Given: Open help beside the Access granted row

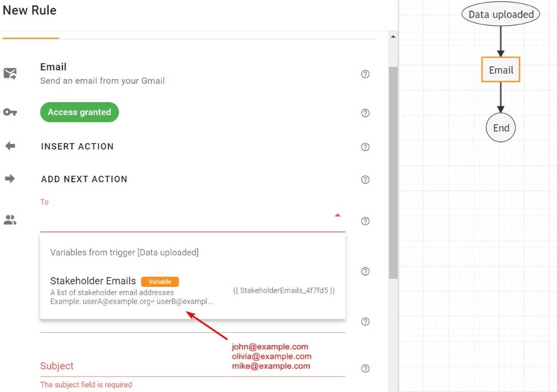Looking at the screenshot, I should (x=365, y=113).
